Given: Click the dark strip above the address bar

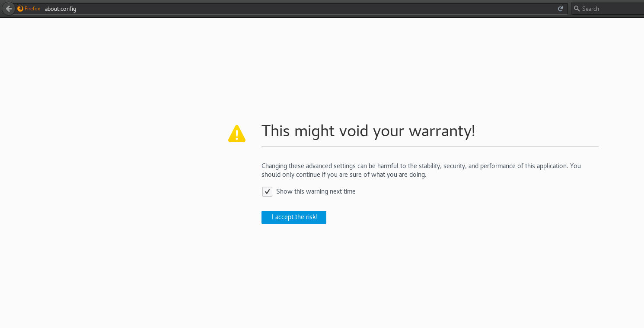Looking at the screenshot, I should click(x=303, y=1).
